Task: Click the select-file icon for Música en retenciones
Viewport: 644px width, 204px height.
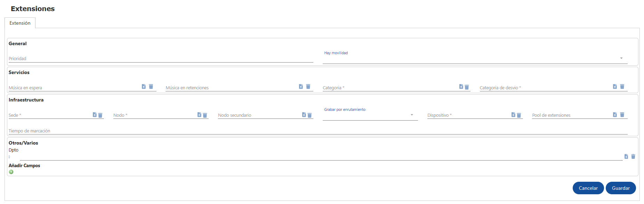Action: [x=301, y=87]
